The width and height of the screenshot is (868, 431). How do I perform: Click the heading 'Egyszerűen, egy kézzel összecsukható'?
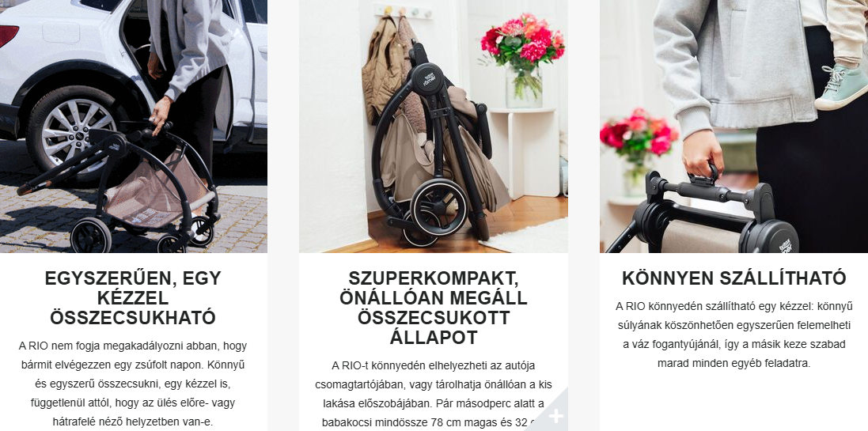tap(133, 297)
